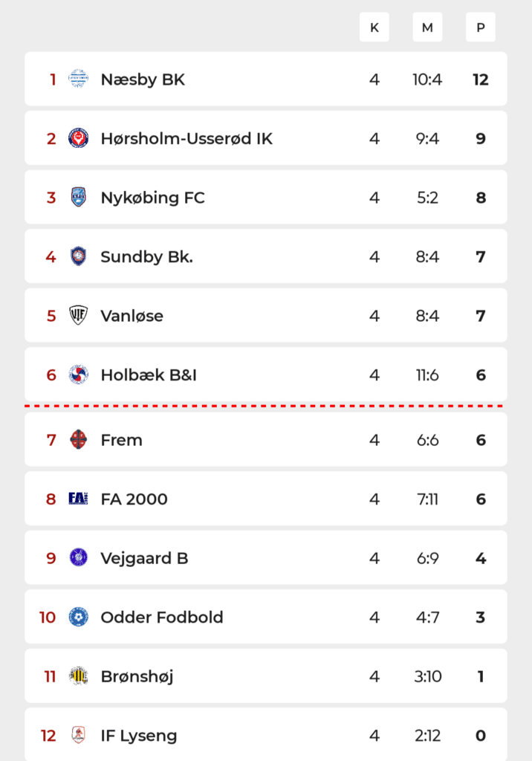Open the Odder Fodbold blue badge
The width and height of the screenshot is (532, 761).
point(78,617)
